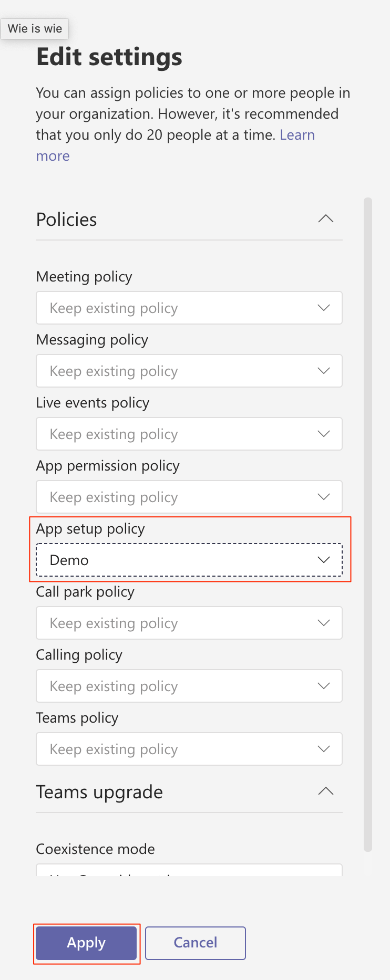
Task: Click the Messaging policy dropdown arrow
Action: point(324,371)
